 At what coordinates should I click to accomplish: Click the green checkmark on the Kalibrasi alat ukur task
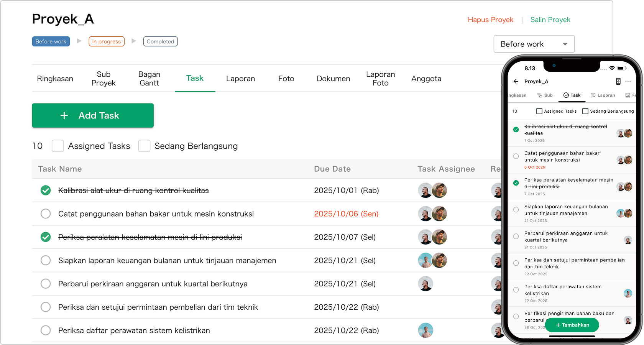coord(46,191)
